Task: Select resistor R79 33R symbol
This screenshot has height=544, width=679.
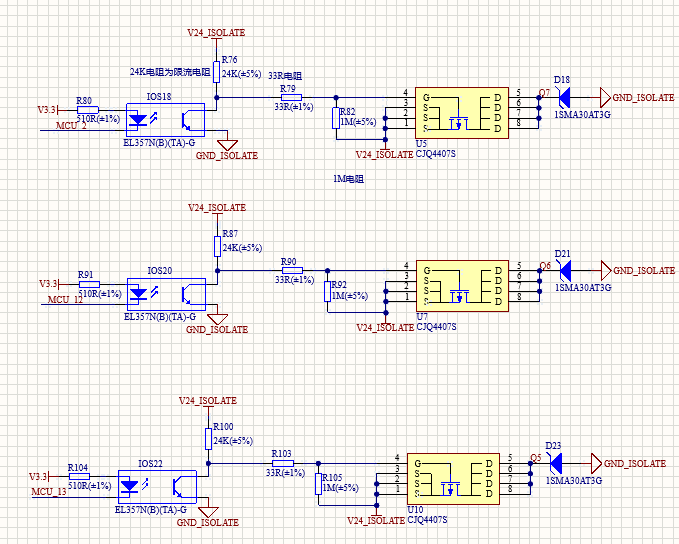Action: coord(291,97)
